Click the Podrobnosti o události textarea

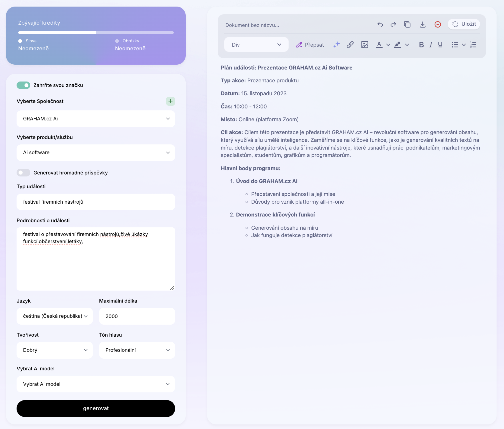(x=96, y=259)
